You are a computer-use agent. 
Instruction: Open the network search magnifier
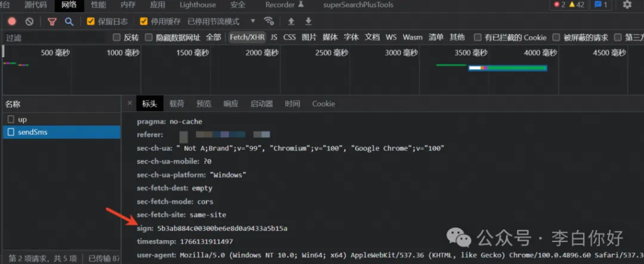tap(69, 21)
